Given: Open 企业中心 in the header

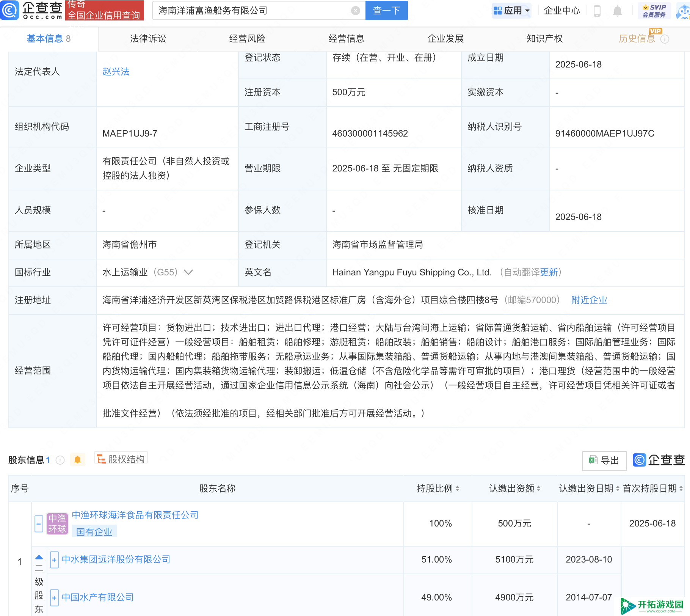Looking at the screenshot, I should click(x=562, y=11).
